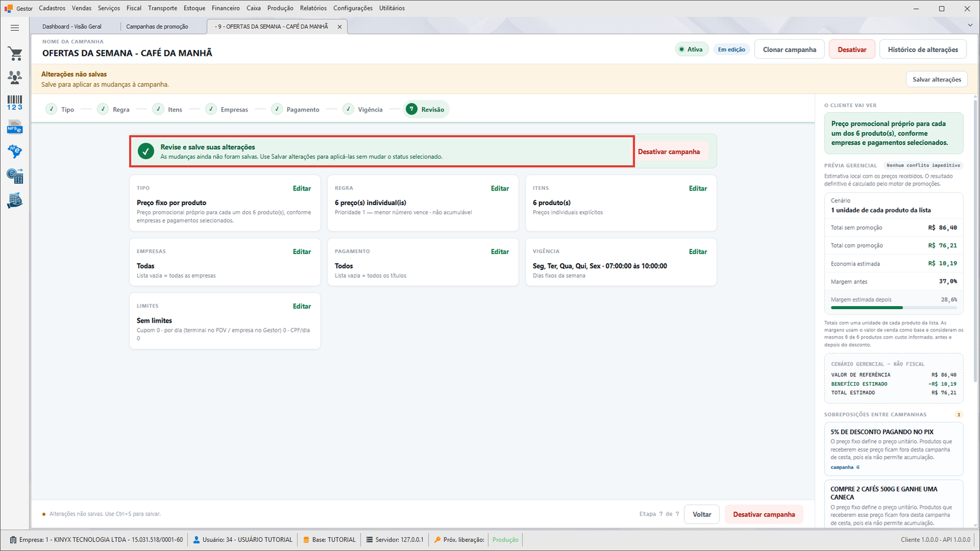The height and width of the screenshot is (551, 980).
Task: Go to the Itens step
Action: (168, 110)
